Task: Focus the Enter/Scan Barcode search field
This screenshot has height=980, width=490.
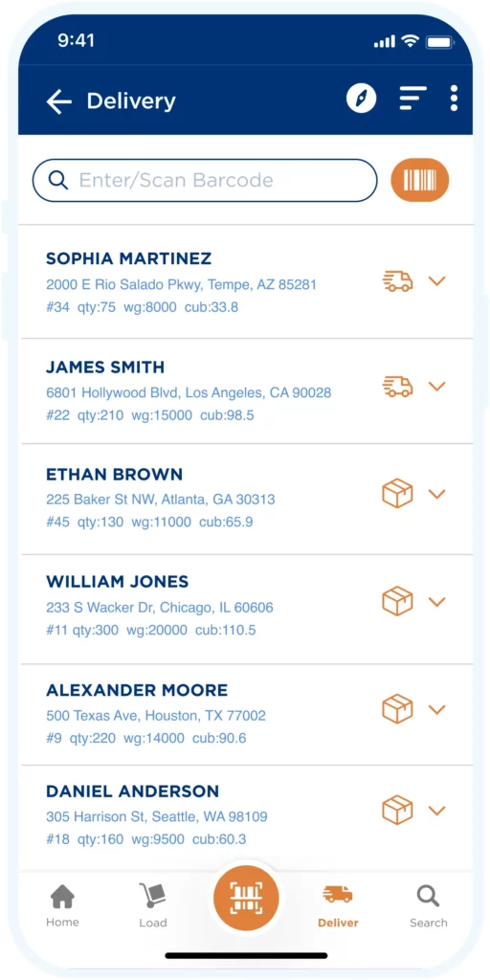Action: pyautogui.click(x=205, y=181)
